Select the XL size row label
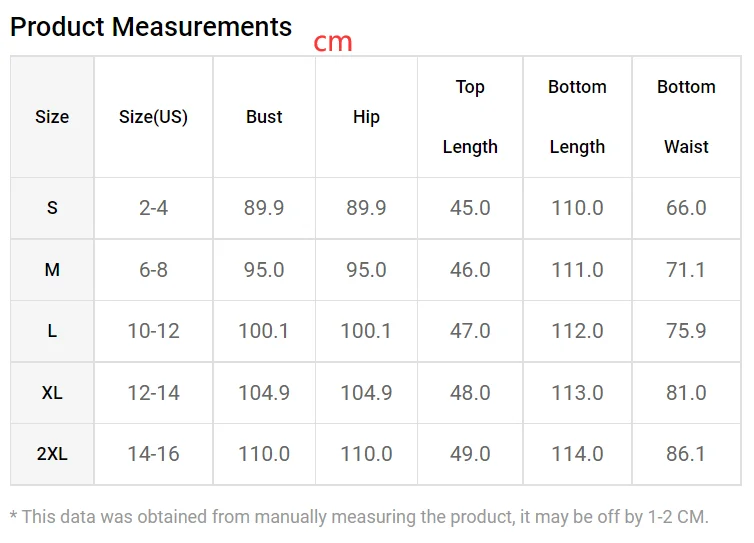This screenshot has width=754, height=543. (x=52, y=393)
